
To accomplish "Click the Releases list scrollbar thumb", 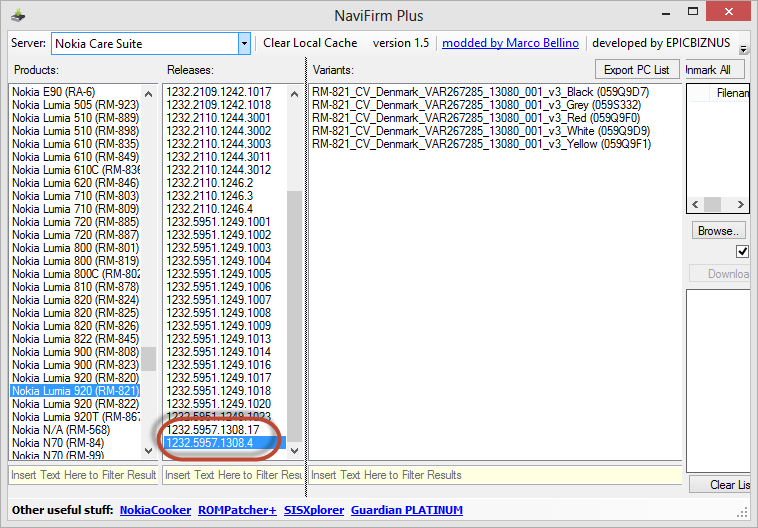I will click(x=294, y=316).
